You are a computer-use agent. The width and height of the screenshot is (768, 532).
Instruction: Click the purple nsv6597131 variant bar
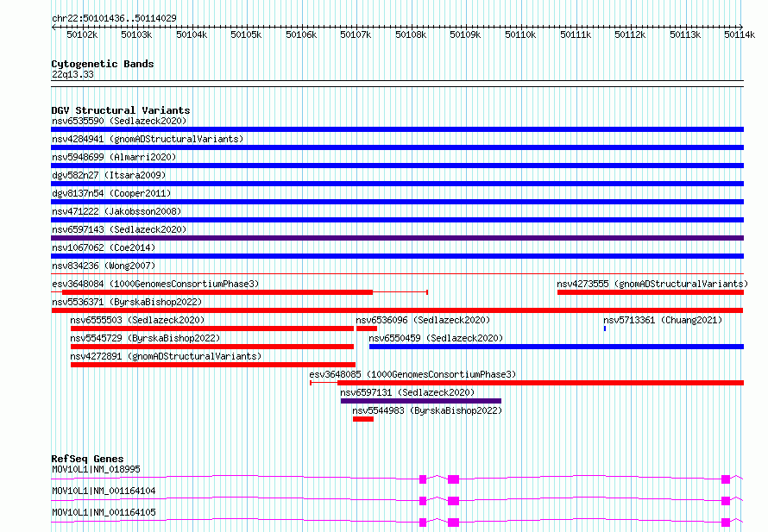click(x=421, y=401)
